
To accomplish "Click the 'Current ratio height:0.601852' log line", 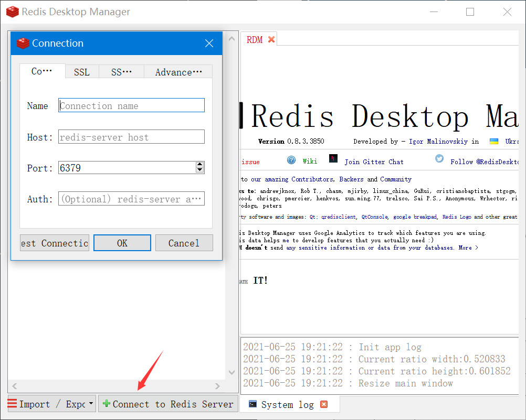I will point(377,371).
